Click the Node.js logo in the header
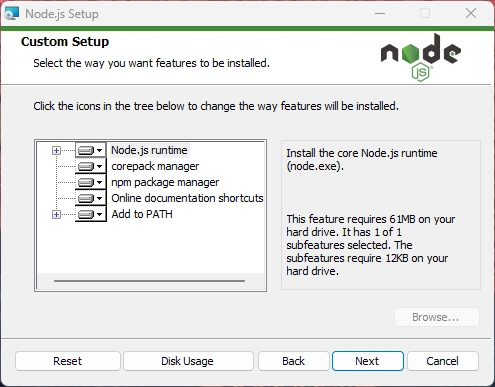Screen dimensions: 495x387 421,57
